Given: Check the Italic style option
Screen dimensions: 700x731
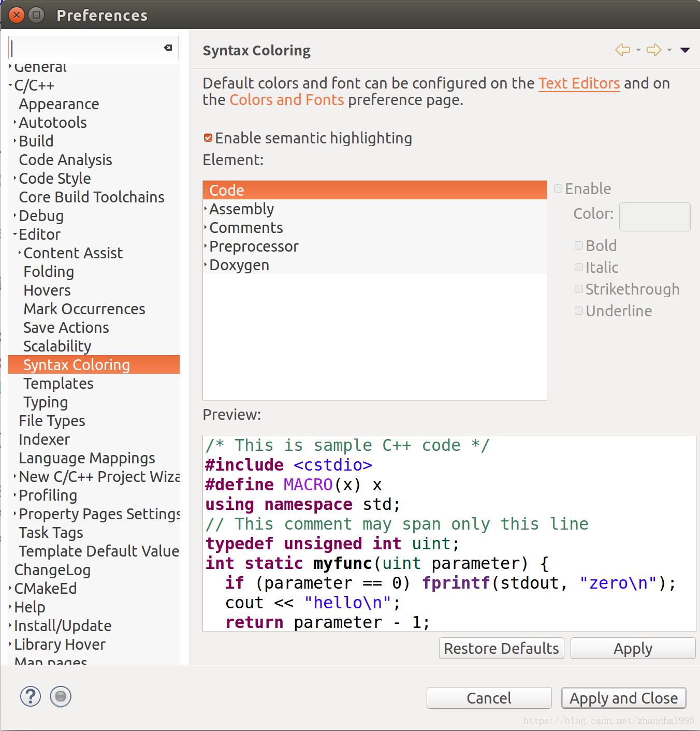Looking at the screenshot, I should (x=579, y=267).
